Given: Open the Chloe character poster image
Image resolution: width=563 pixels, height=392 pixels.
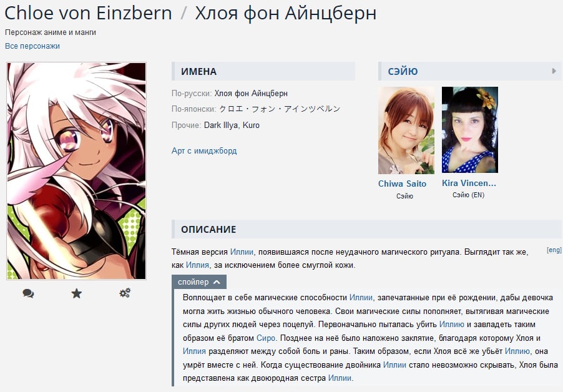Looking at the screenshot, I should 77,171.
